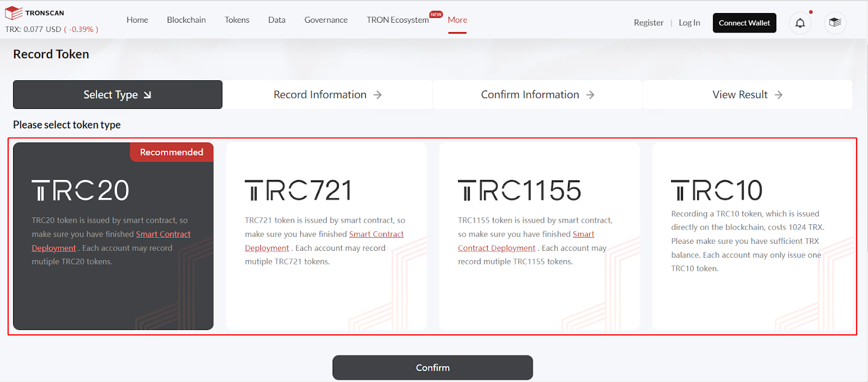The image size is (868, 382).
Task: Click the 'Please select token type' label
Action: click(67, 125)
